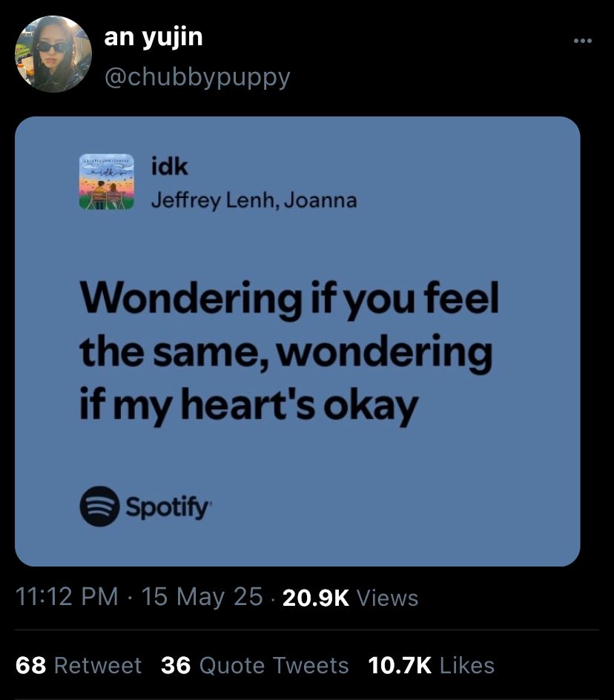View the 10.7K Likes list
Viewport: 614px width, 700px height.
[432, 665]
